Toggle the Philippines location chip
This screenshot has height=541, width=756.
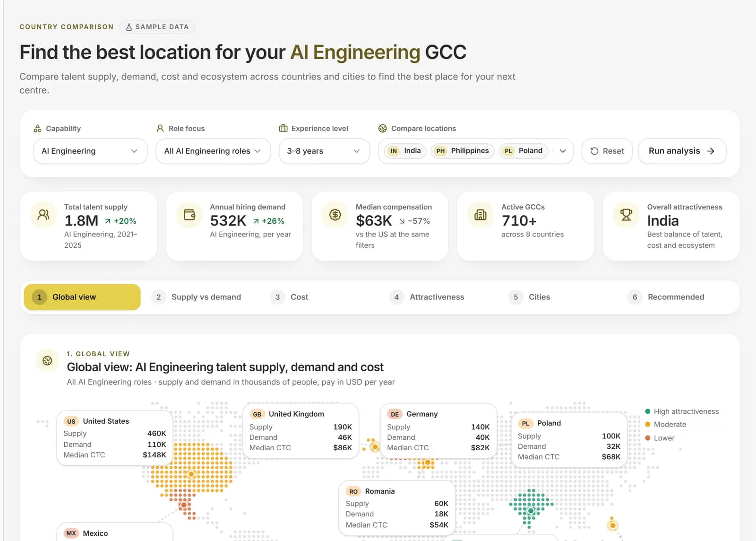[x=463, y=151]
